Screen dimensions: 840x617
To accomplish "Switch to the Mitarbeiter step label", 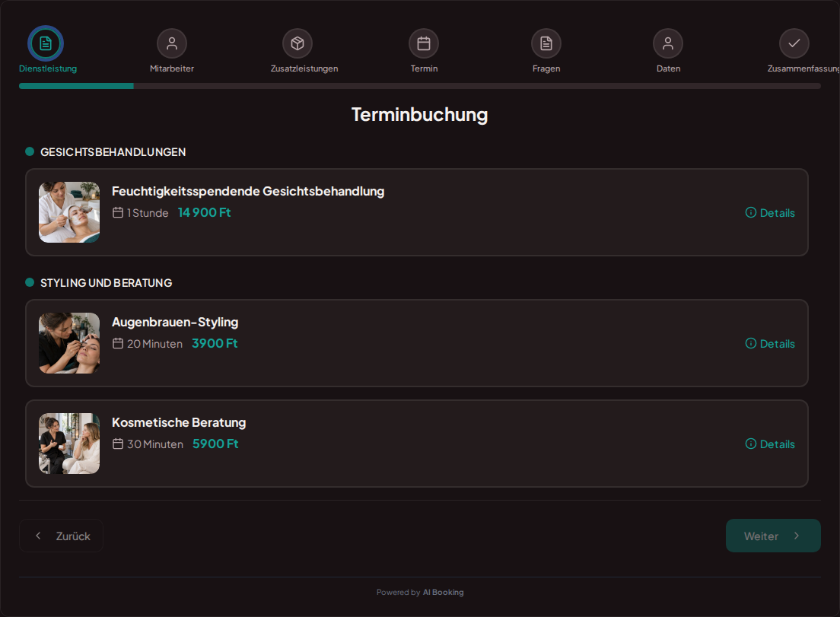I will pyautogui.click(x=172, y=68).
